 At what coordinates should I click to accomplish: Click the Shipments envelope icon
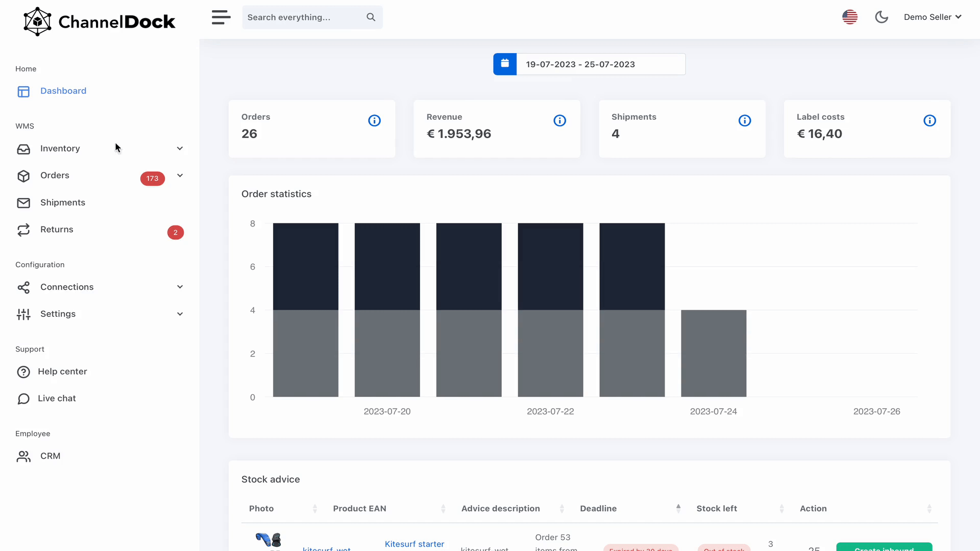pyautogui.click(x=23, y=203)
